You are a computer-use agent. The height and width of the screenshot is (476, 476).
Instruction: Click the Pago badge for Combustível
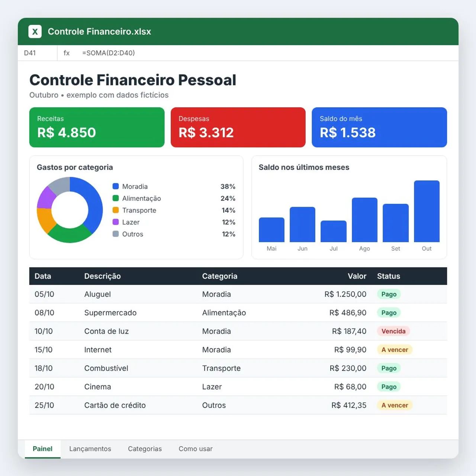(389, 368)
